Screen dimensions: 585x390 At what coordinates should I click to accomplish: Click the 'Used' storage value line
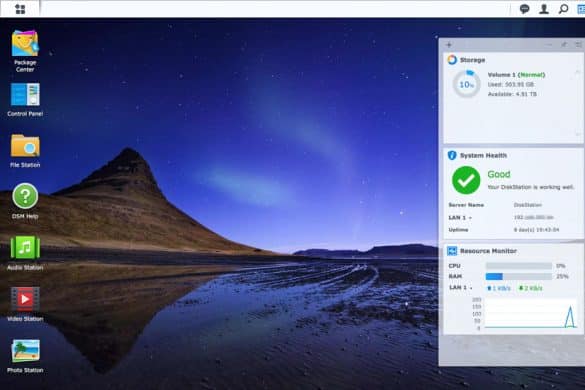[x=511, y=85]
